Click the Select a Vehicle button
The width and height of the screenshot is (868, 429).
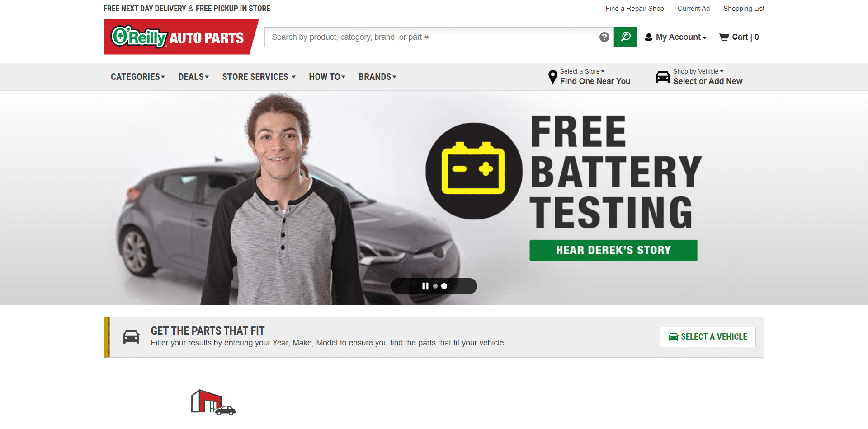[x=708, y=337]
